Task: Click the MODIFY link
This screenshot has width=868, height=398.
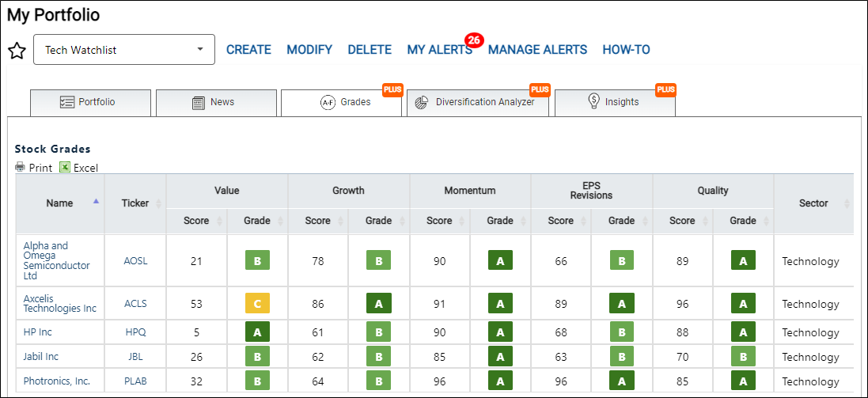Action: (309, 50)
